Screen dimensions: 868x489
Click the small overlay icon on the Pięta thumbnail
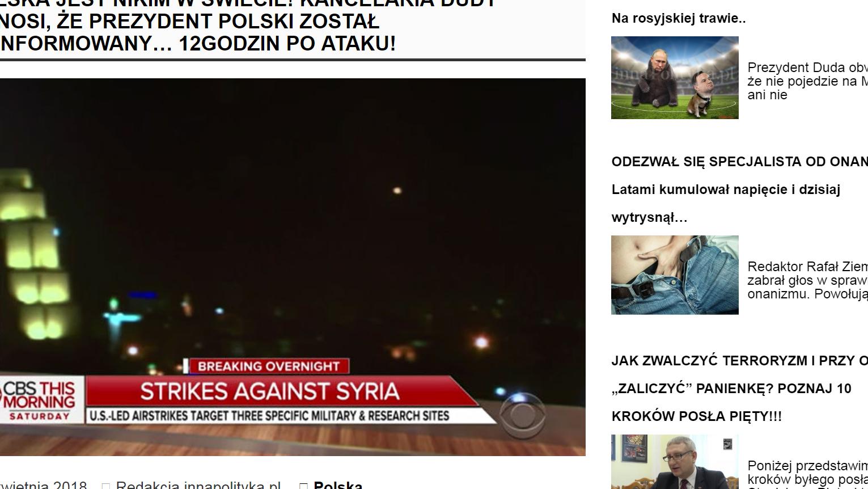pyautogui.click(x=727, y=444)
